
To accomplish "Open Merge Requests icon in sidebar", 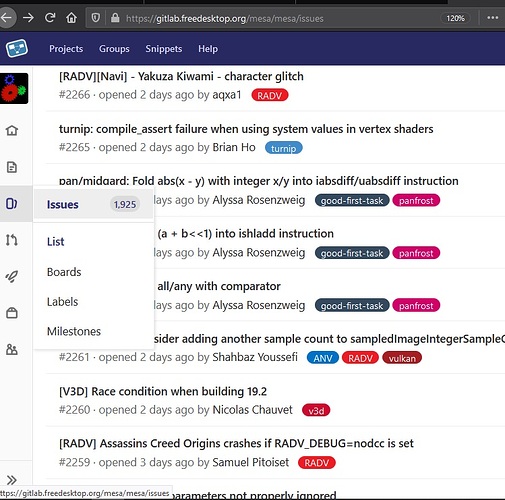I will point(12,240).
